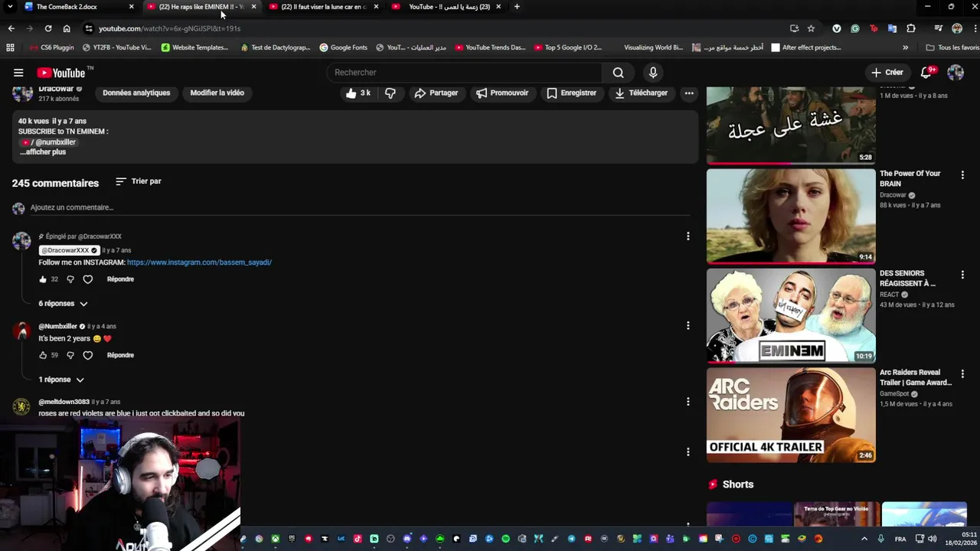The image size is (980, 551).
Task: Open browser extensions puzzle icon
Action: (911, 28)
